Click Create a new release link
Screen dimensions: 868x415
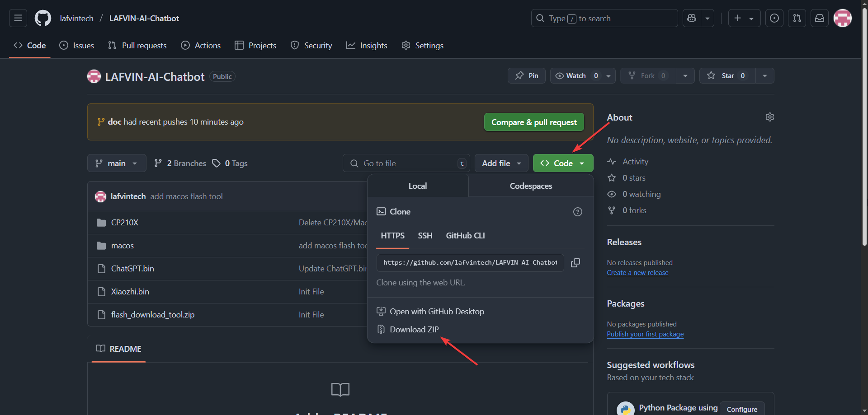click(637, 273)
